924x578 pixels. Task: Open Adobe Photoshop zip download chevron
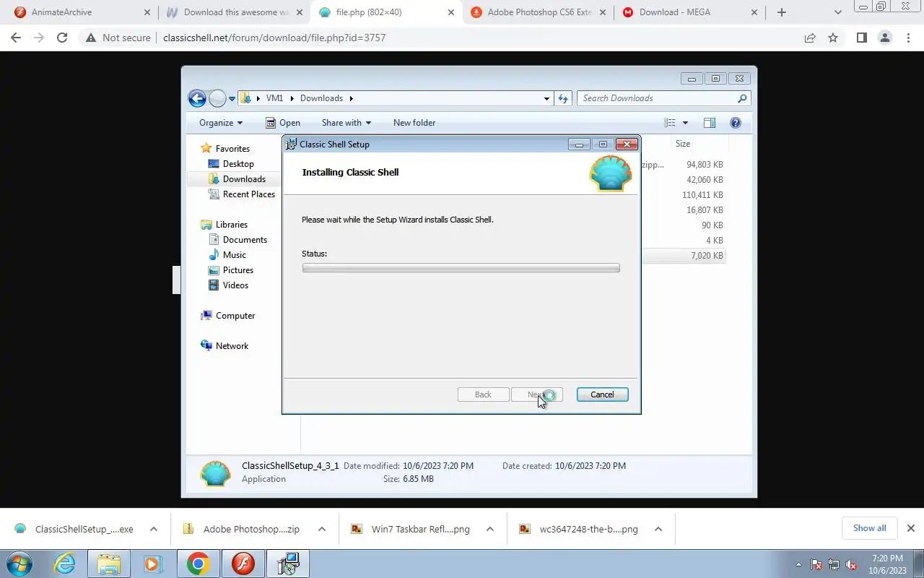point(322,530)
